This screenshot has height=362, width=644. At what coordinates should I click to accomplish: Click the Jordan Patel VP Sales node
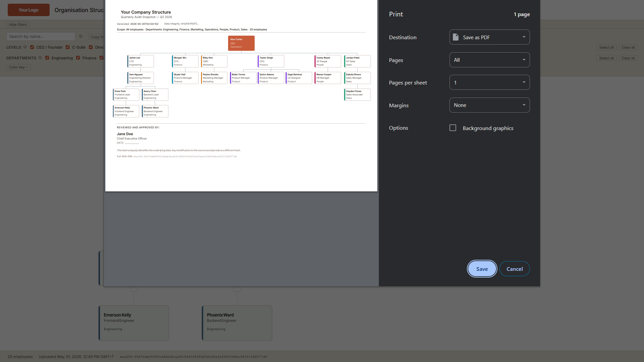point(357,61)
